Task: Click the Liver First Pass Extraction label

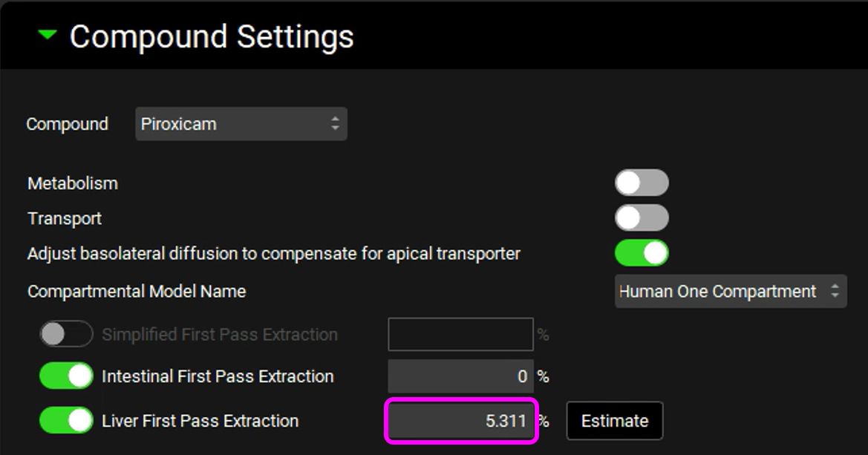Action: click(200, 421)
